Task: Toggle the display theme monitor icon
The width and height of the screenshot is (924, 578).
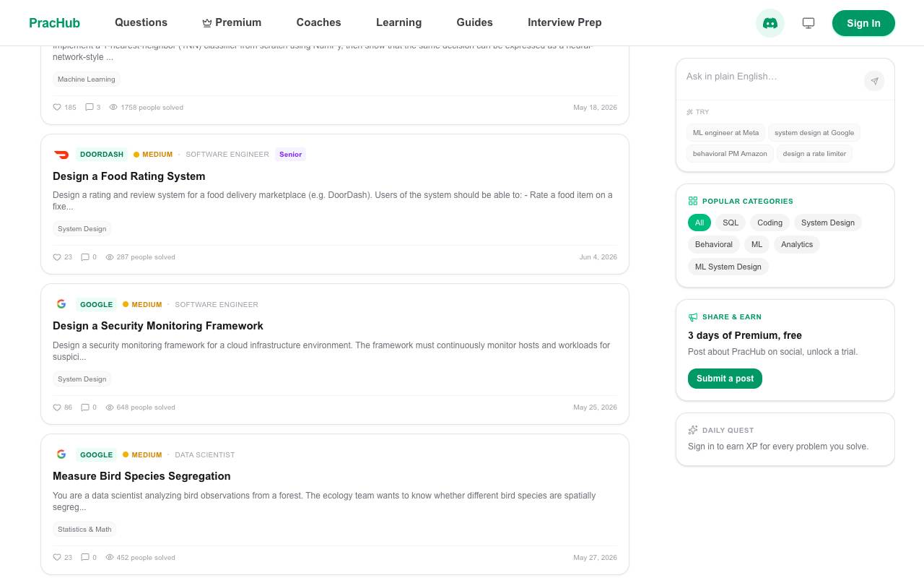Action: (x=808, y=23)
